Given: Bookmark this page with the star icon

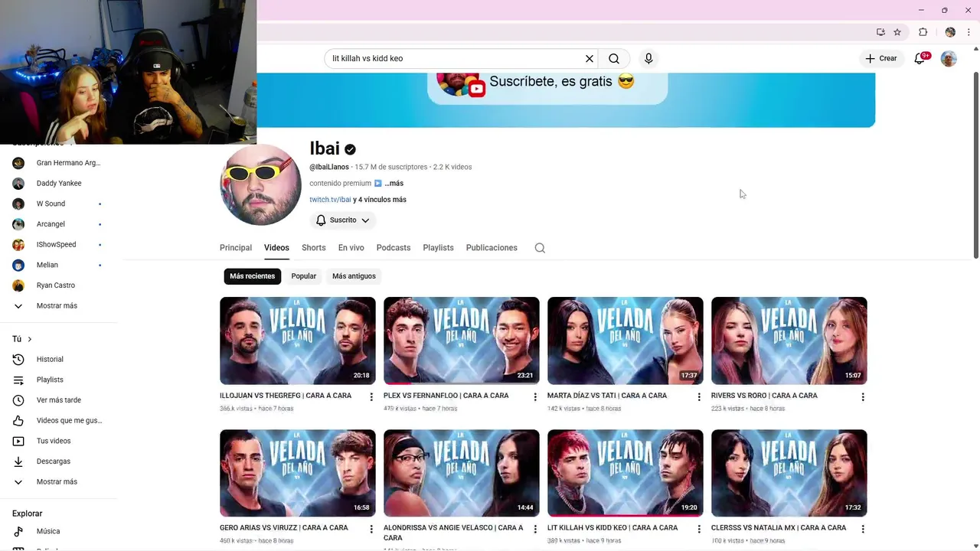Looking at the screenshot, I should (x=897, y=32).
